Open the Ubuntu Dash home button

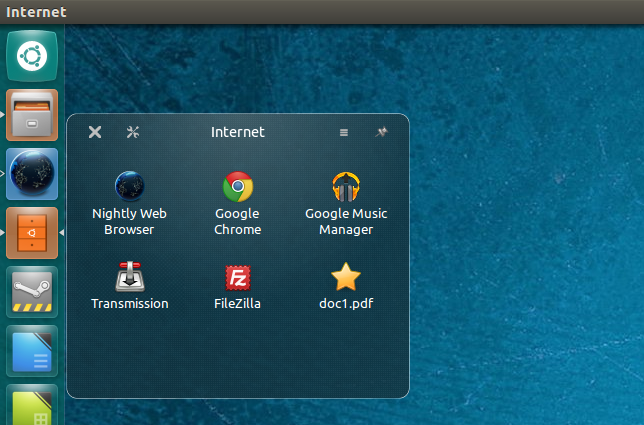(x=32, y=56)
